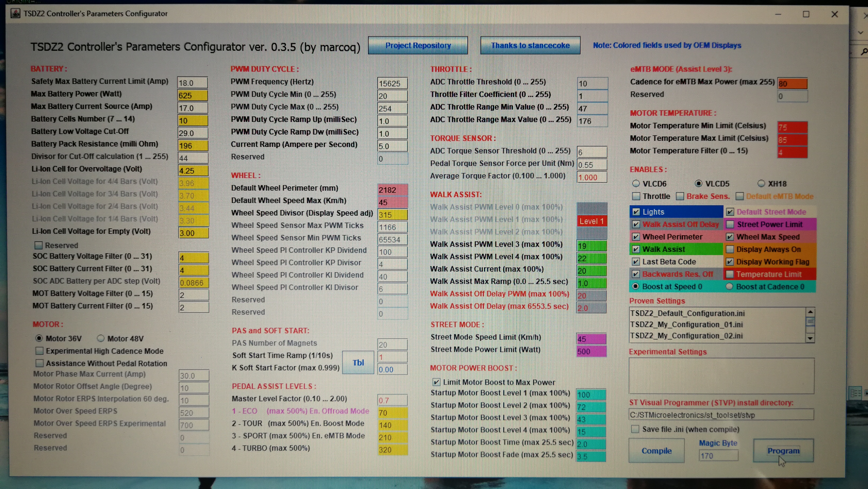Viewport: 868px width, 489px height.
Task: Click the Java app icon in title bar
Action: [15, 14]
